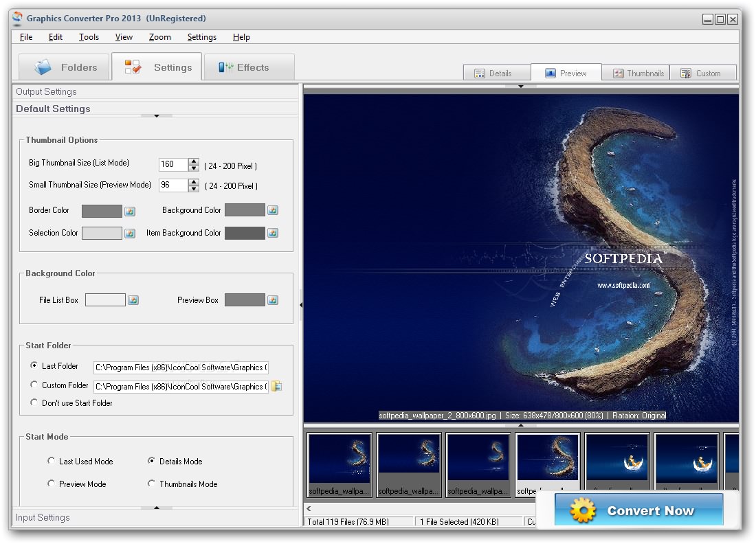Screen dimensions: 756x544
Task: Browse for a Custom Folder with the folder icon
Action: point(277,386)
